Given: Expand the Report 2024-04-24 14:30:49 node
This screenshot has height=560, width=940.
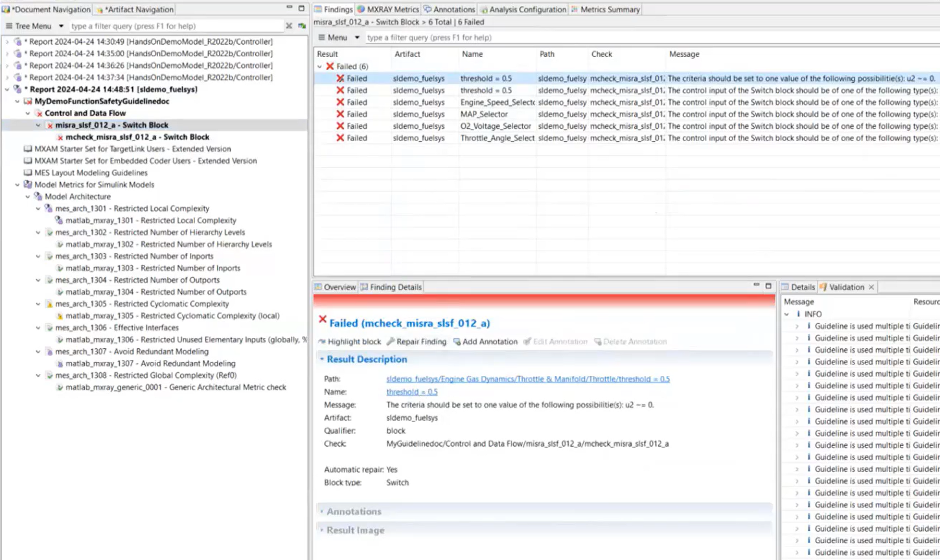Looking at the screenshot, I should (x=7, y=41).
